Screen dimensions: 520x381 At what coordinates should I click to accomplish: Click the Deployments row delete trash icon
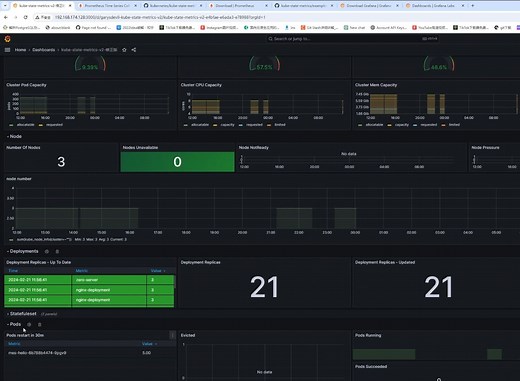57,251
